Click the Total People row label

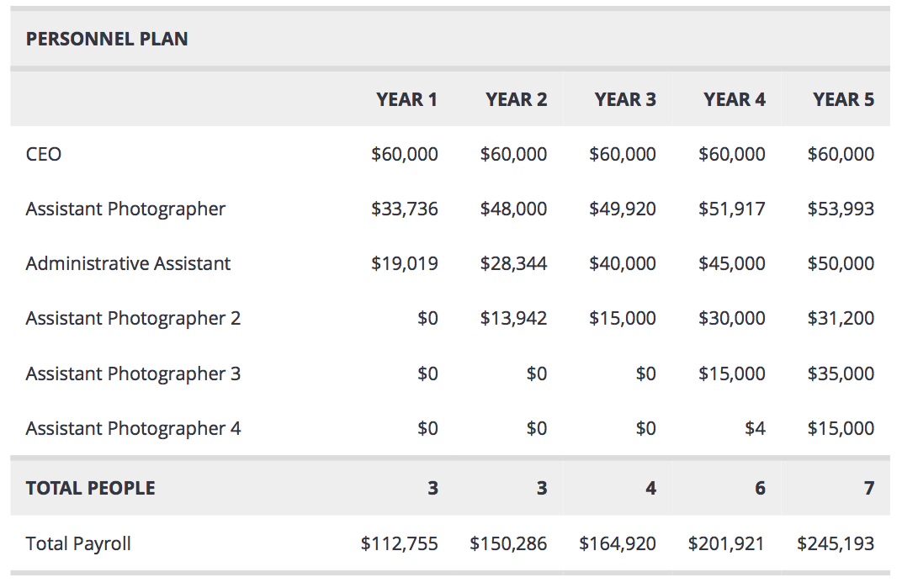[x=91, y=488]
